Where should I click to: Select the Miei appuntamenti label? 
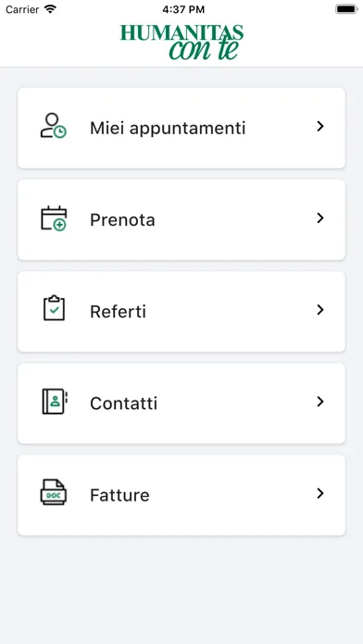click(x=168, y=129)
